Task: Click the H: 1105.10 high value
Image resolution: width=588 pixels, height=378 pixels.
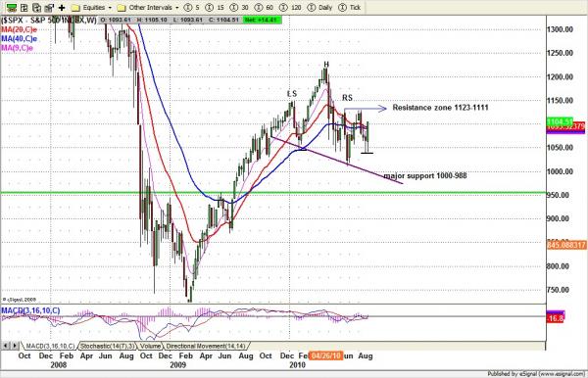Action: coord(152,20)
